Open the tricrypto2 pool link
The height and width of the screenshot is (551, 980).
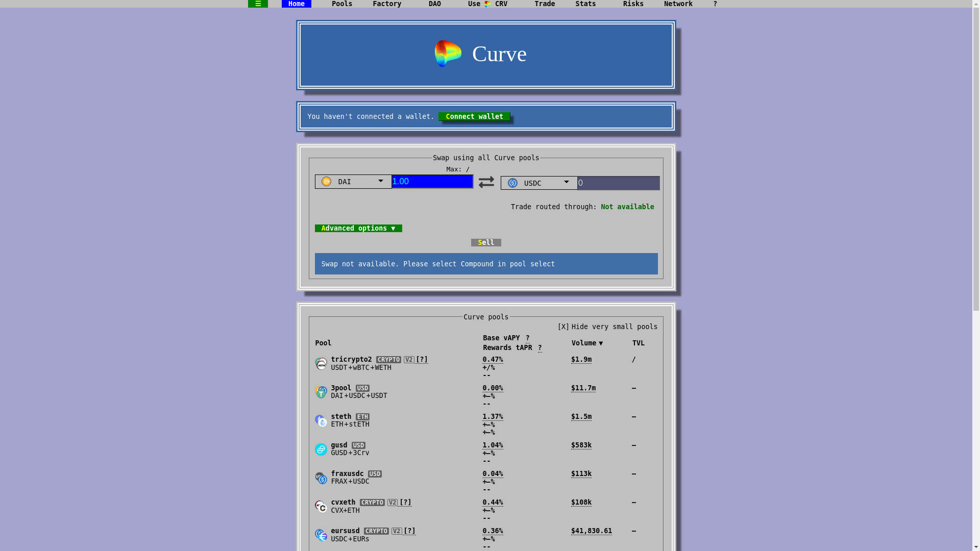[351, 359]
